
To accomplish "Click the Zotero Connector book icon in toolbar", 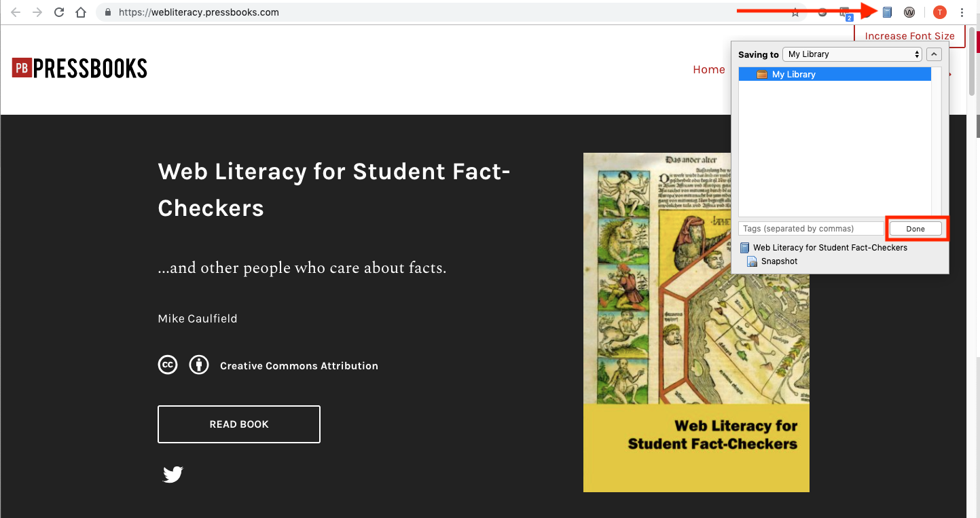I will [887, 12].
